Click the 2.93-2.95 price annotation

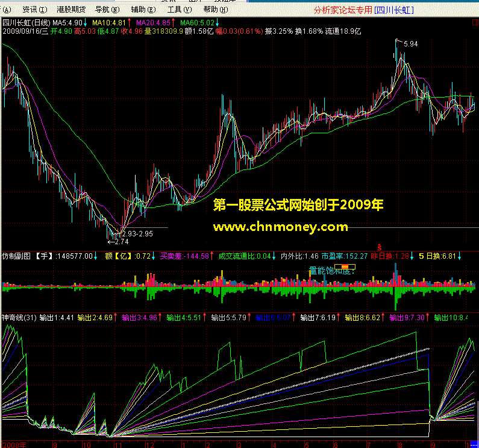point(137,234)
